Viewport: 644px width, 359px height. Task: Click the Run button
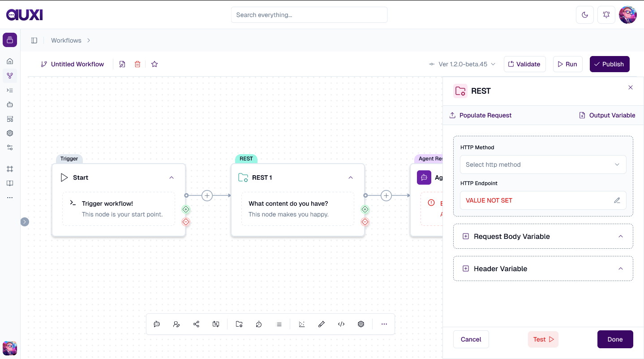click(x=567, y=64)
